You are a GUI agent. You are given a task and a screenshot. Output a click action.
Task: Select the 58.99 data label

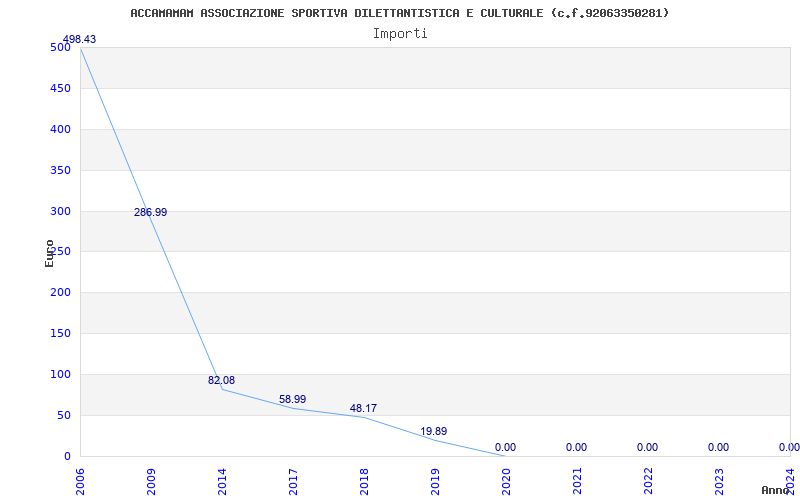click(x=292, y=399)
